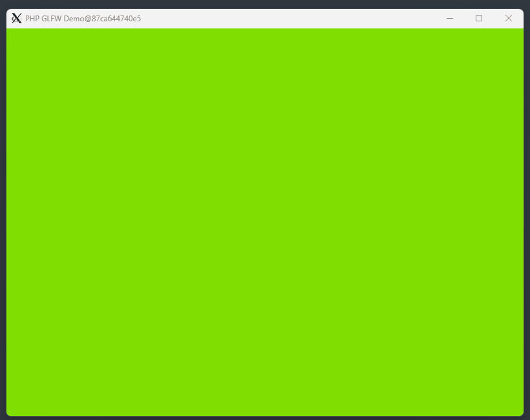Close the PHP GLFW Demo window
Image resolution: width=530 pixels, height=420 pixels.
(509, 19)
